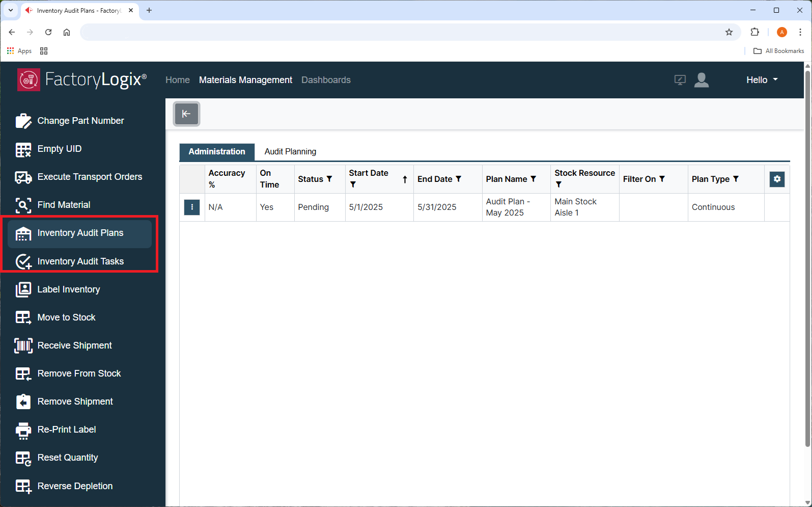This screenshot has height=507, width=812.
Task: Open Dashboards in top navigation
Action: (326, 80)
